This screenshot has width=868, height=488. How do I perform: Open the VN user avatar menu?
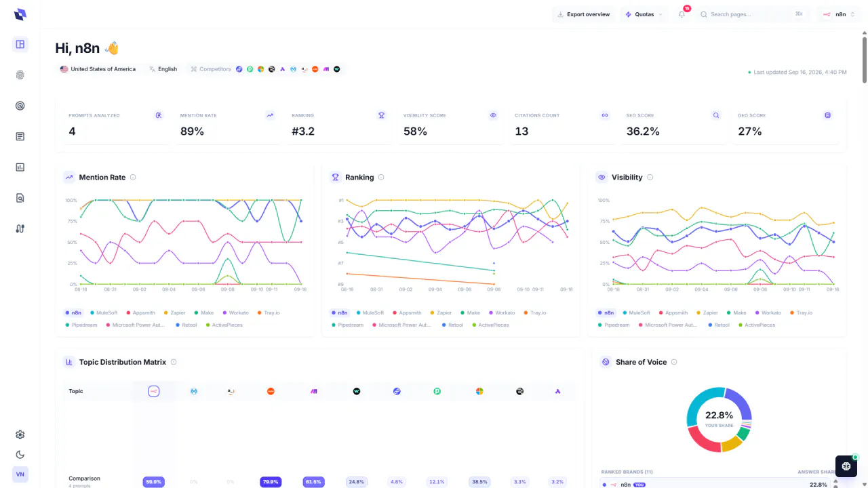(20, 474)
